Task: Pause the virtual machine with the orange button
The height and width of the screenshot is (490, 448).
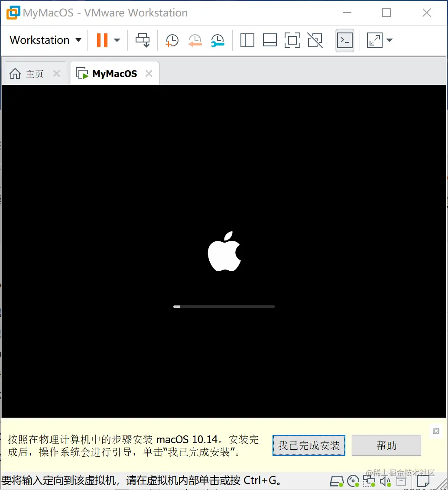Action: (102, 40)
